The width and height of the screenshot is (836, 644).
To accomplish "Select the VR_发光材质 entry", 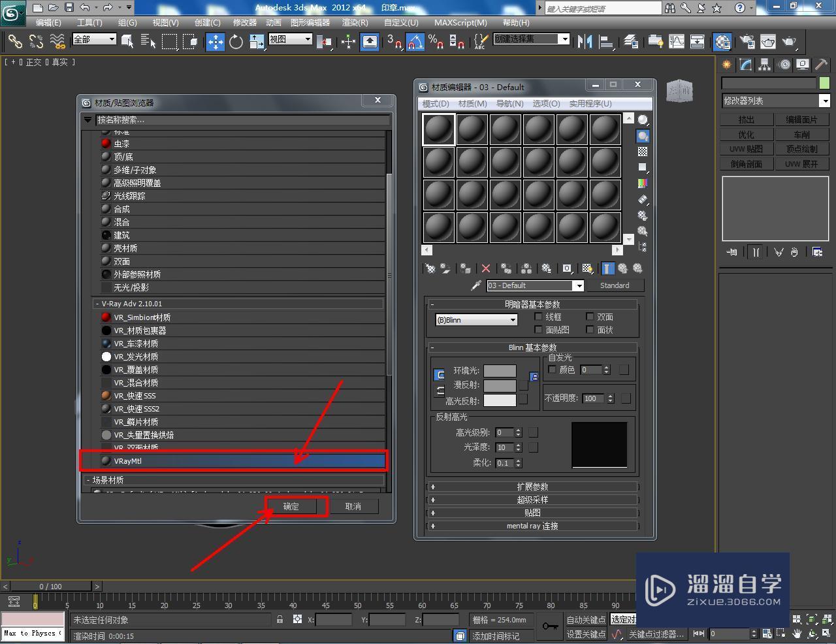I will click(242, 357).
